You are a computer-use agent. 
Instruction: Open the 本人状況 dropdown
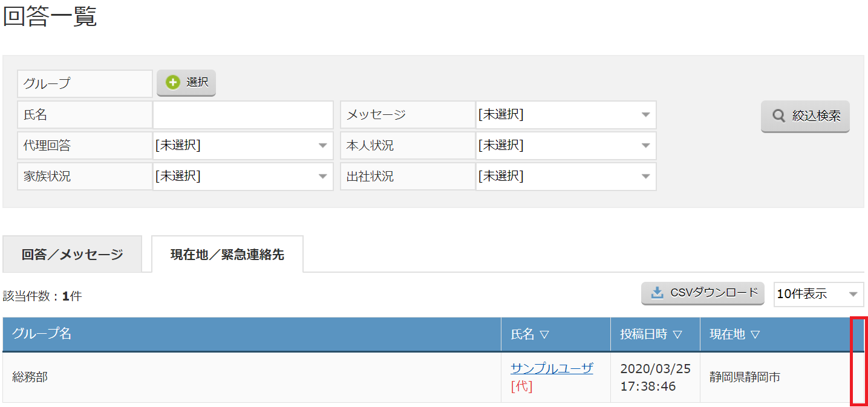566,146
